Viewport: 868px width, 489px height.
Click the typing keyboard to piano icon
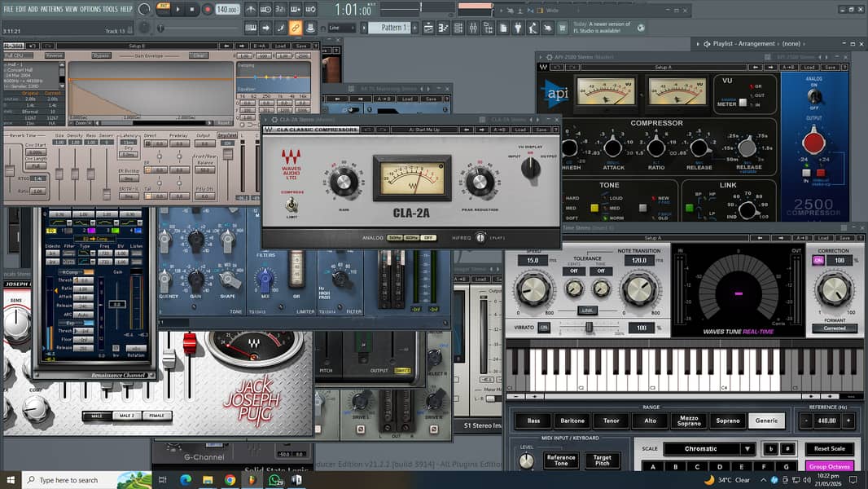pyautogui.click(x=251, y=28)
